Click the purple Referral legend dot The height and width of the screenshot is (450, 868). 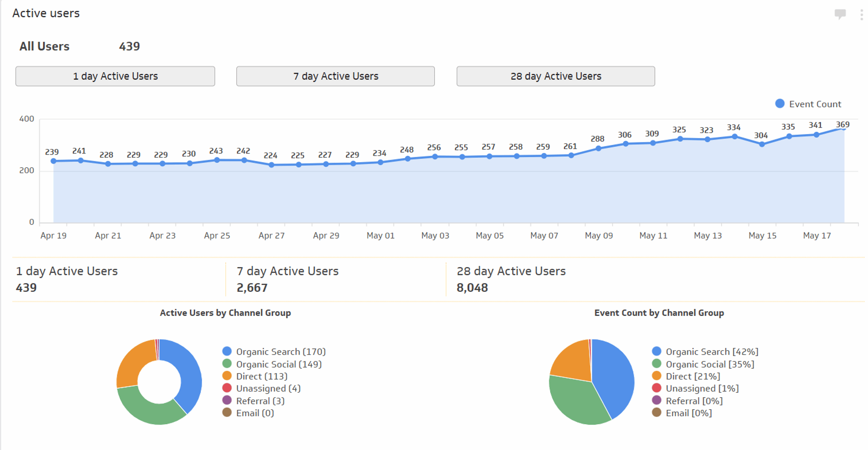227,400
